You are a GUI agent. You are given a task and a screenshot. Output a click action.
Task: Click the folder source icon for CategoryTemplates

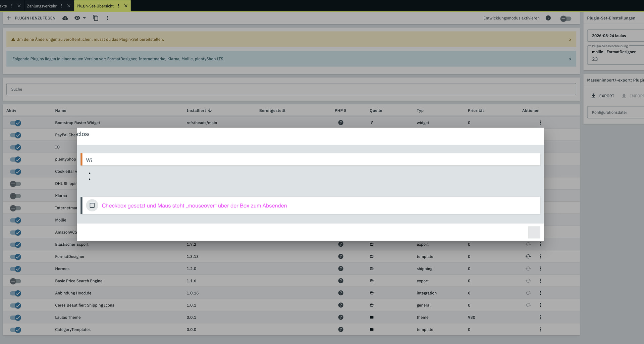(372, 330)
